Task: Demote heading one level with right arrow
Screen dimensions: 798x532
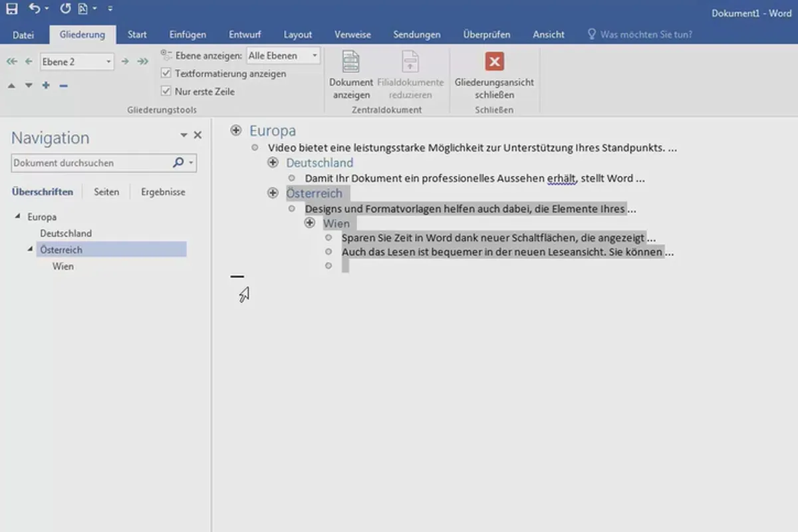Action: pos(124,62)
